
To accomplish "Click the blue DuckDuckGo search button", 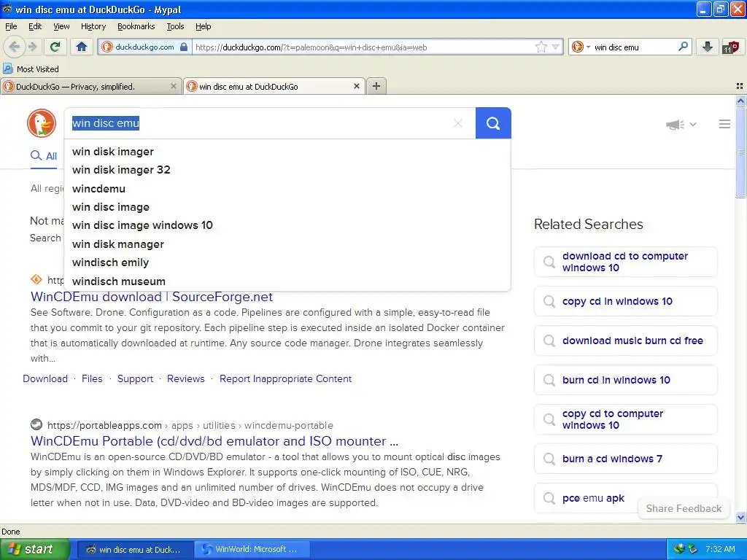I will pyautogui.click(x=493, y=123).
